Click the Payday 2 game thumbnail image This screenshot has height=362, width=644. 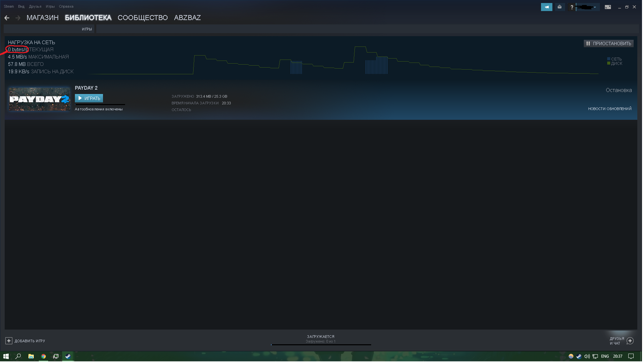coord(38,98)
